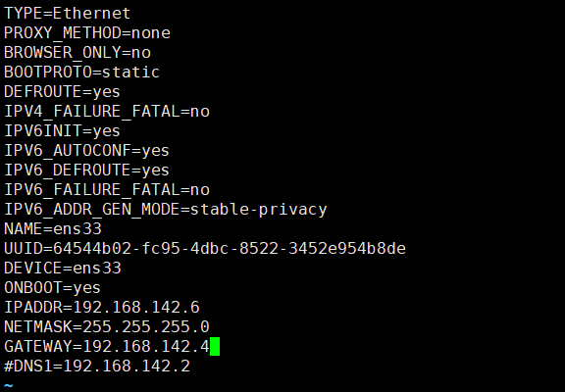
Task: Select the IPV6_FAILURE_FATAL=no line
Action: [107, 190]
